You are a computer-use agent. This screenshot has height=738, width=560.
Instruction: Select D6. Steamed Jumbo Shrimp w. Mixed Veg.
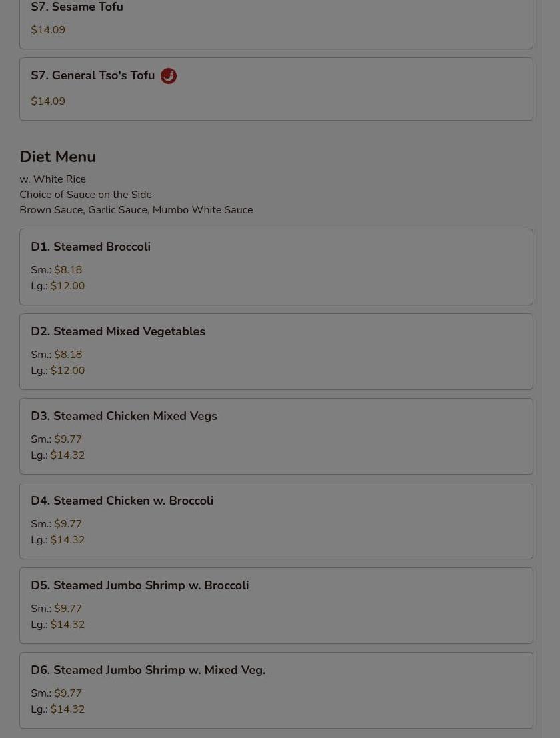(276, 691)
